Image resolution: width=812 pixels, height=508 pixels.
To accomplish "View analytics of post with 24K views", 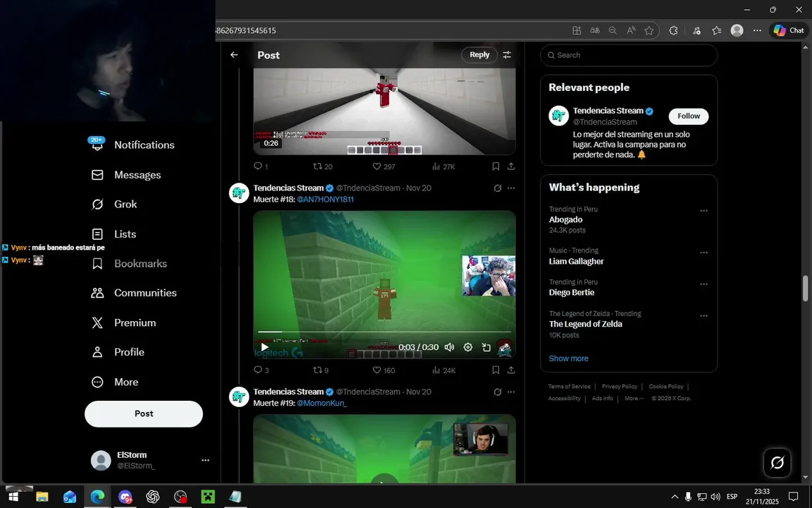I will (x=443, y=370).
